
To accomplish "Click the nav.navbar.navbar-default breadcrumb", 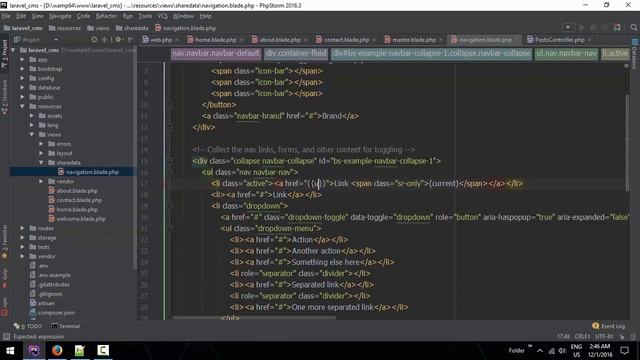I will [216, 53].
